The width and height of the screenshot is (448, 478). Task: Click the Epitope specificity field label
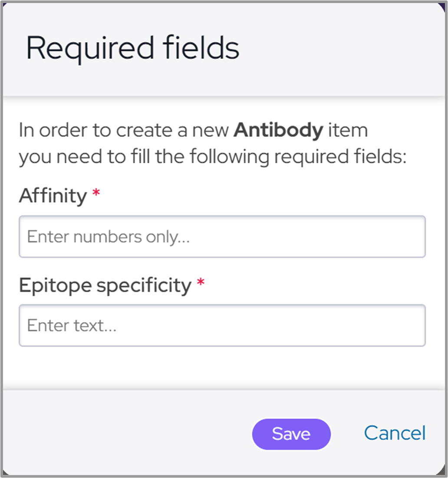coord(105,285)
